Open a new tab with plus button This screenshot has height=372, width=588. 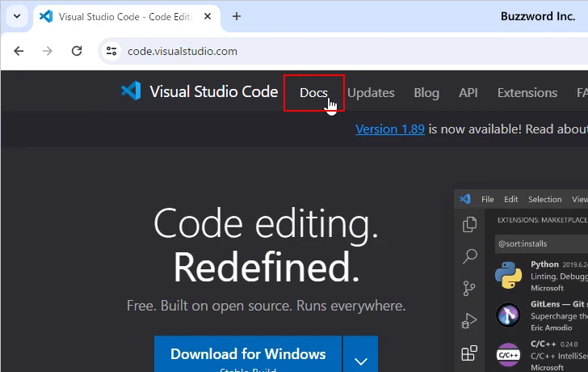coord(236,16)
